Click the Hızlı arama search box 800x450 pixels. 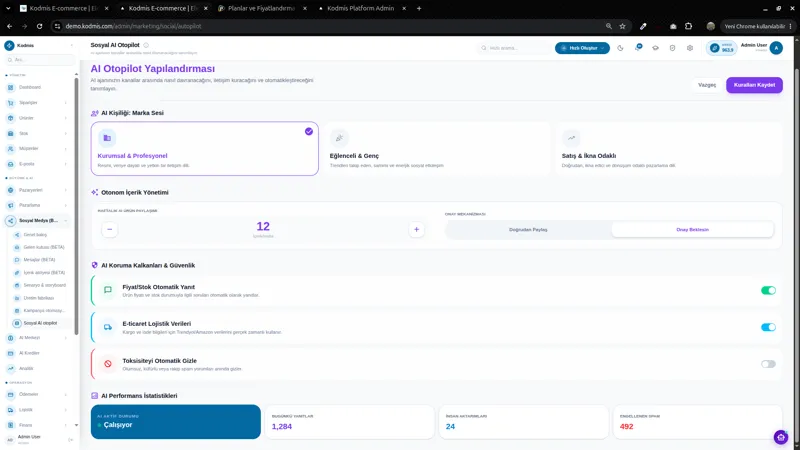(x=514, y=48)
